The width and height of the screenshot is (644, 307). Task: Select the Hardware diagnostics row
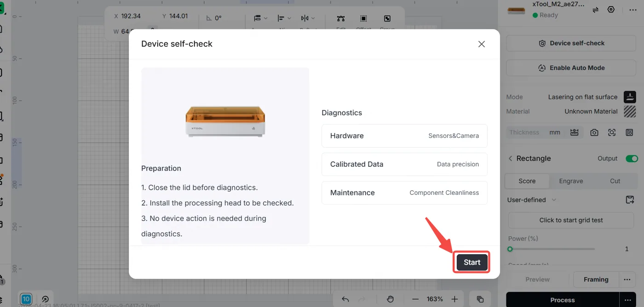coord(404,136)
